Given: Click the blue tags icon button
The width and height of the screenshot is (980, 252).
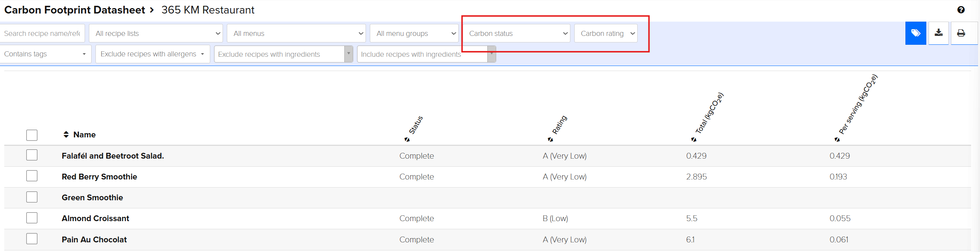Looking at the screenshot, I should pyautogui.click(x=915, y=33).
